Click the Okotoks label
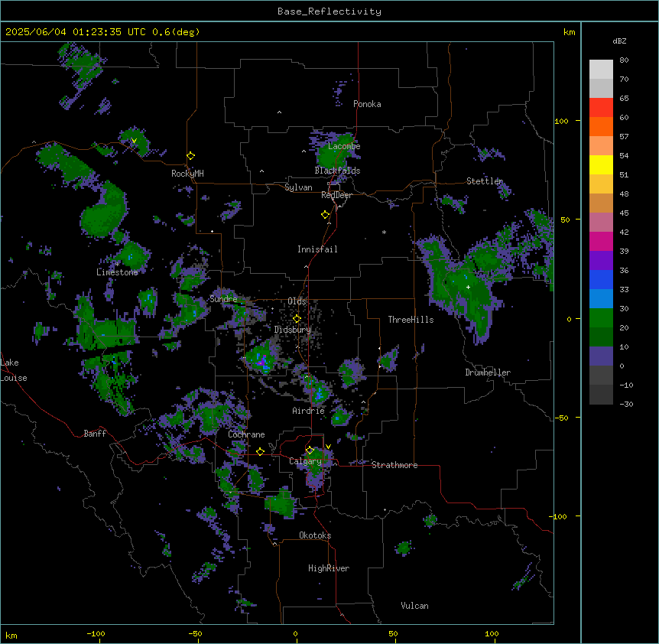 315,535
